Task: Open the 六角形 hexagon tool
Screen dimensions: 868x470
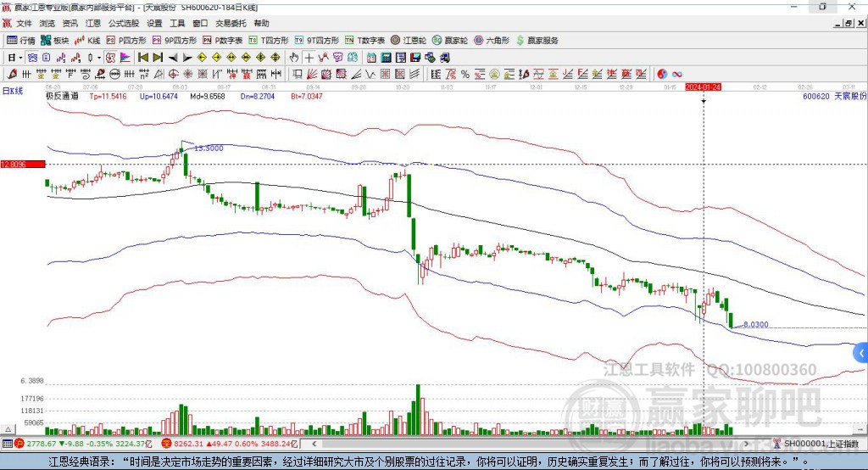Action: pyautogui.click(x=492, y=41)
